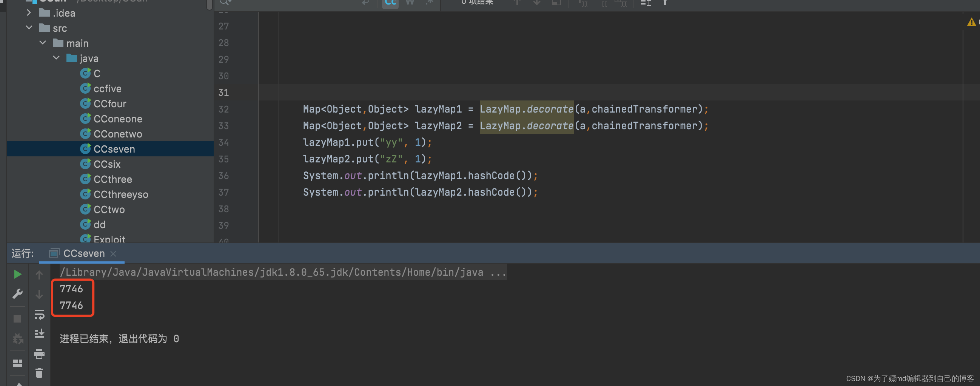
Task: Collapse the java folder chevron
Action: (x=56, y=58)
